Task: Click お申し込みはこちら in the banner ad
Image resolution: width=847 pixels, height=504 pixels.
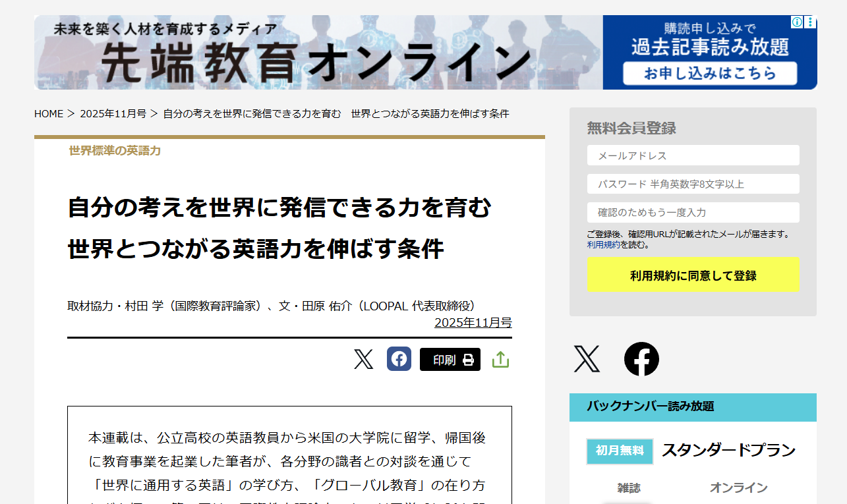Action: pyautogui.click(x=710, y=74)
